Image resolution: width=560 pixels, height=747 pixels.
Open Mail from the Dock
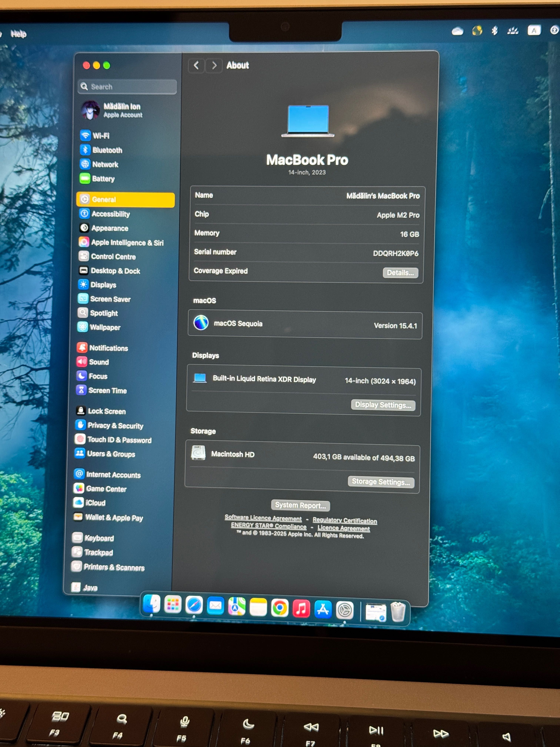215,606
